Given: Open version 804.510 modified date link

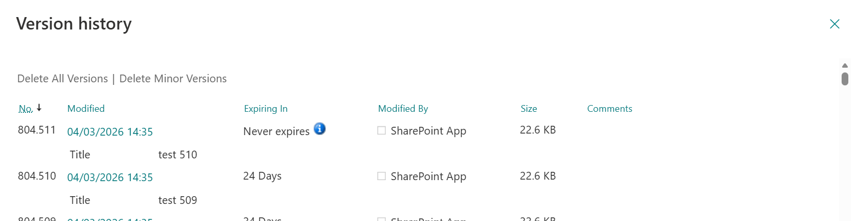Looking at the screenshot, I should point(110,178).
